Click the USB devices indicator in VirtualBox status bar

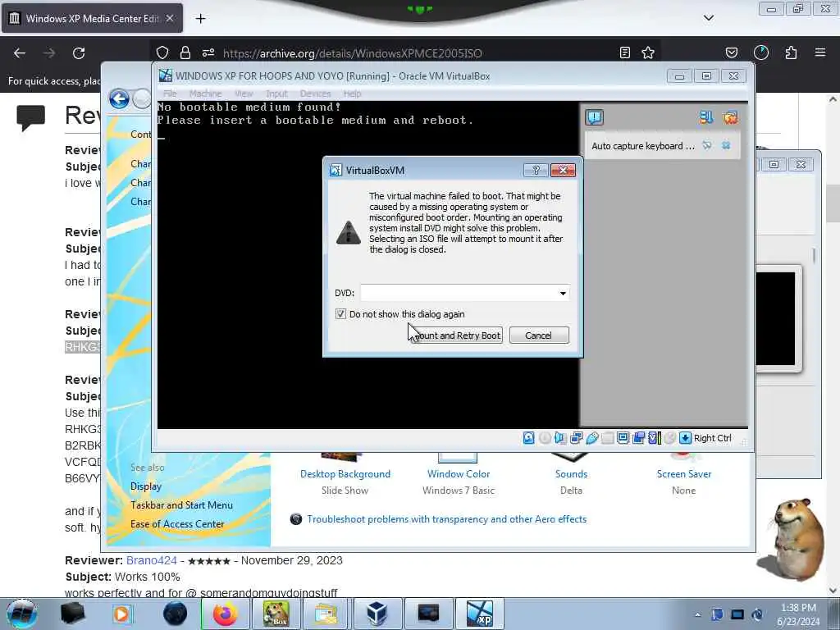click(x=592, y=438)
